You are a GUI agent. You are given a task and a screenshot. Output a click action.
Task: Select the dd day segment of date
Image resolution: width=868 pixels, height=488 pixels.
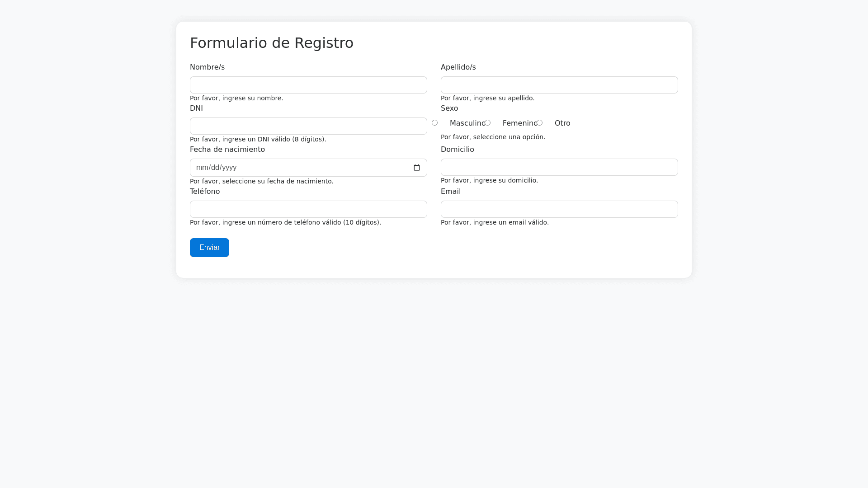(215, 168)
